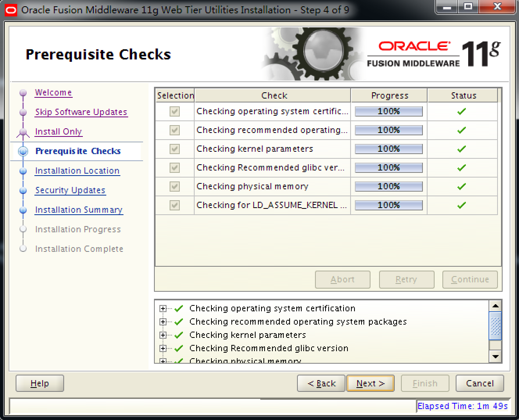This screenshot has height=420, width=519.
Task: Go to the Welcome step link
Action: click(54, 93)
